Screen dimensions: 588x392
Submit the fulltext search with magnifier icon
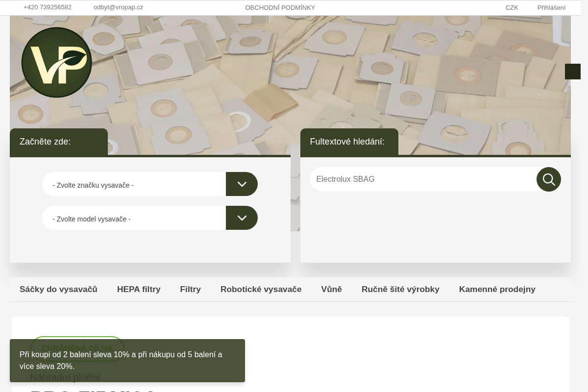click(x=549, y=179)
